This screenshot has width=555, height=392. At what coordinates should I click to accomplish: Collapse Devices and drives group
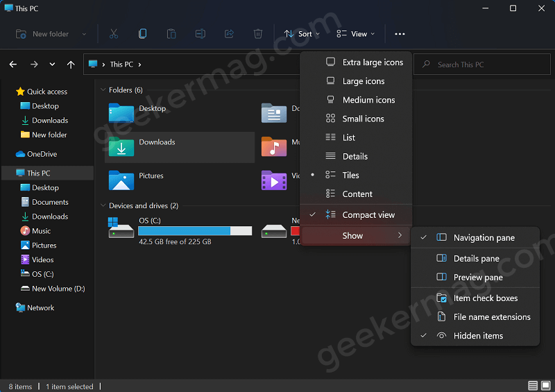point(103,206)
